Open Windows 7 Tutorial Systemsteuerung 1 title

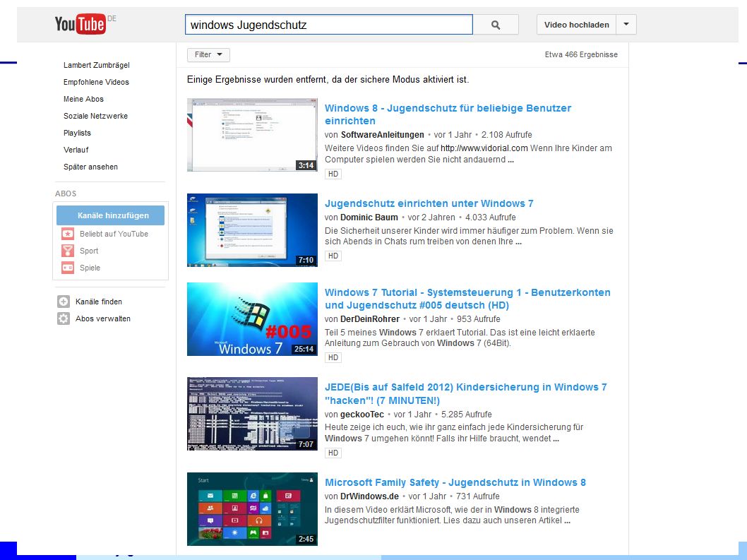pos(467,299)
